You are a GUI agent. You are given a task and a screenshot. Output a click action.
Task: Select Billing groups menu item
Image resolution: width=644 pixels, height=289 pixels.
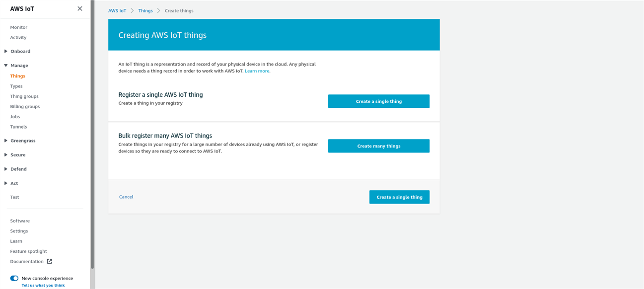coord(25,106)
